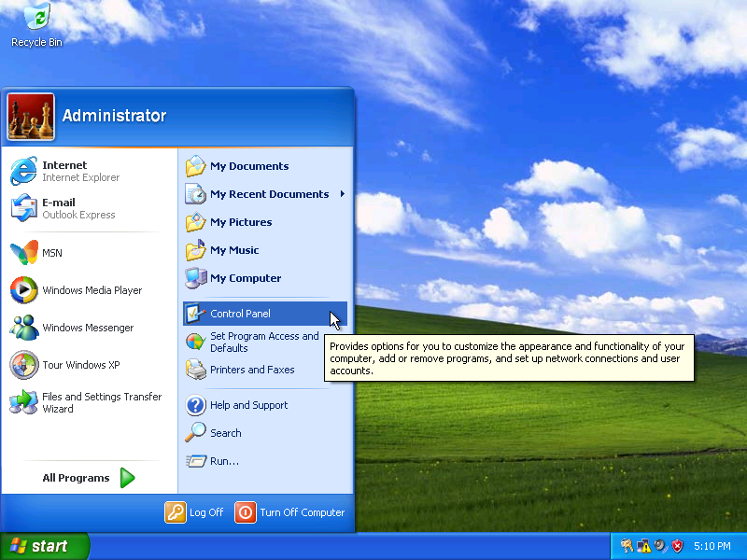Click the MSN butterfly icon
Image resolution: width=747 pixels, height=560 pixels.
pyautogui.click(x=24, y=253)
